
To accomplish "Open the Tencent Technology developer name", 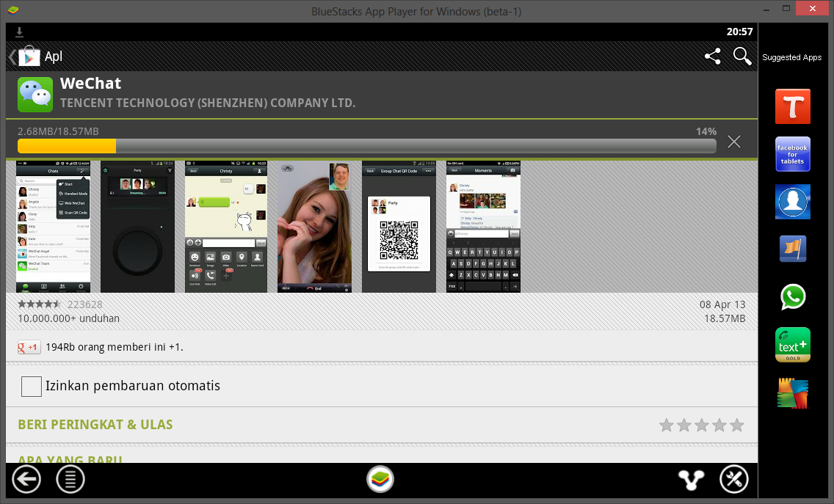I will (x=208, y=103).
